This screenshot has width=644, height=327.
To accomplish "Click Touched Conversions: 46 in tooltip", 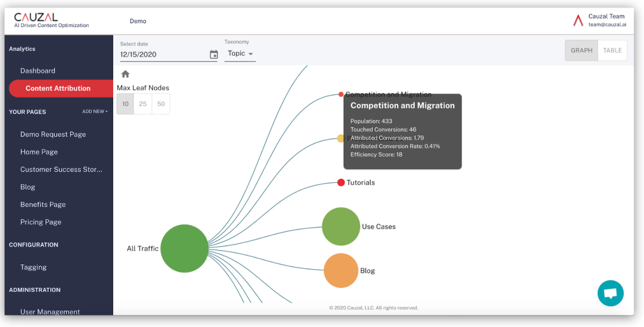I will [x=383, y=129].
